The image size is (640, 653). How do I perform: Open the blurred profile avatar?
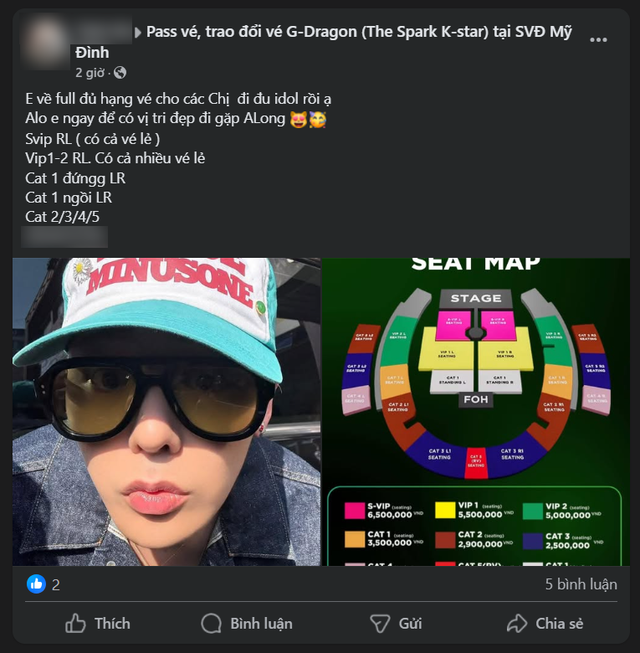click(47, 43)
